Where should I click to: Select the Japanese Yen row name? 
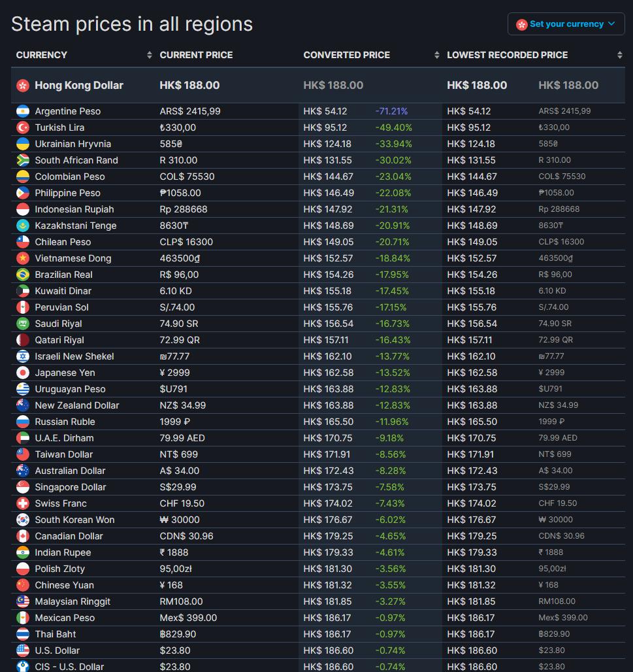pyautogui.click(x=65, y=373)
